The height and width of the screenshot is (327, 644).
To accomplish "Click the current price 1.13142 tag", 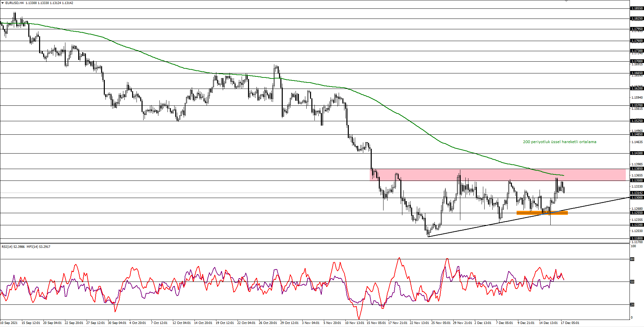I will [637, 193].
